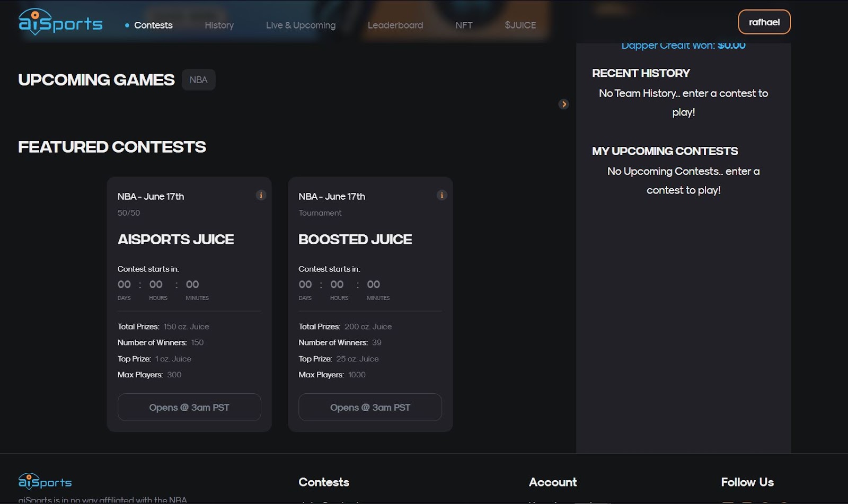Switch to the History tab

[219, 25]
